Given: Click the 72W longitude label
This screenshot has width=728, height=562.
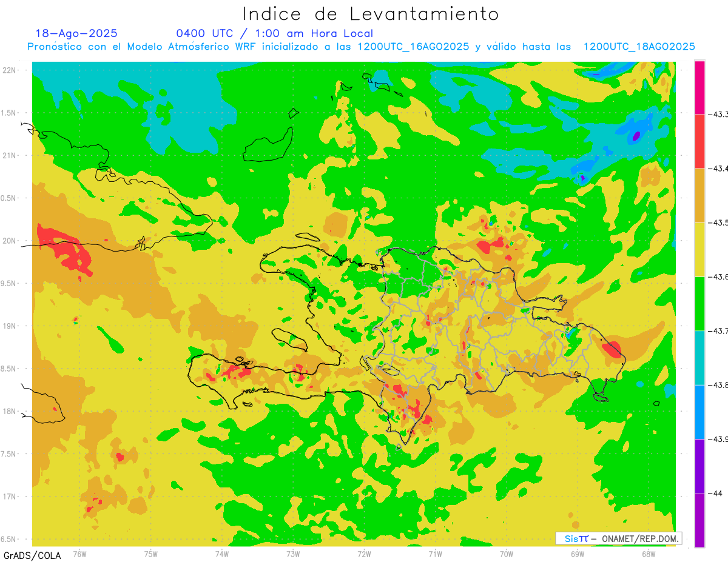Looking at the screenshot, I should (364, 554).
